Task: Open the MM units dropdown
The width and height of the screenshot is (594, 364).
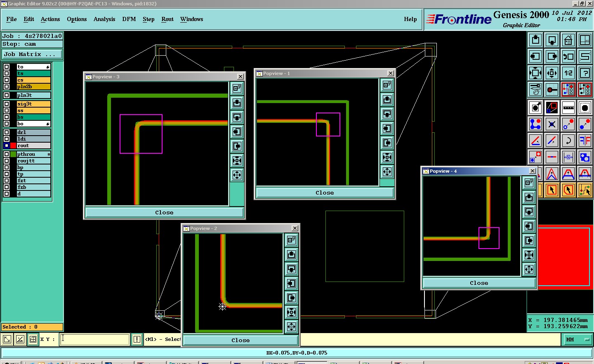Action: (x=577, y=340)
